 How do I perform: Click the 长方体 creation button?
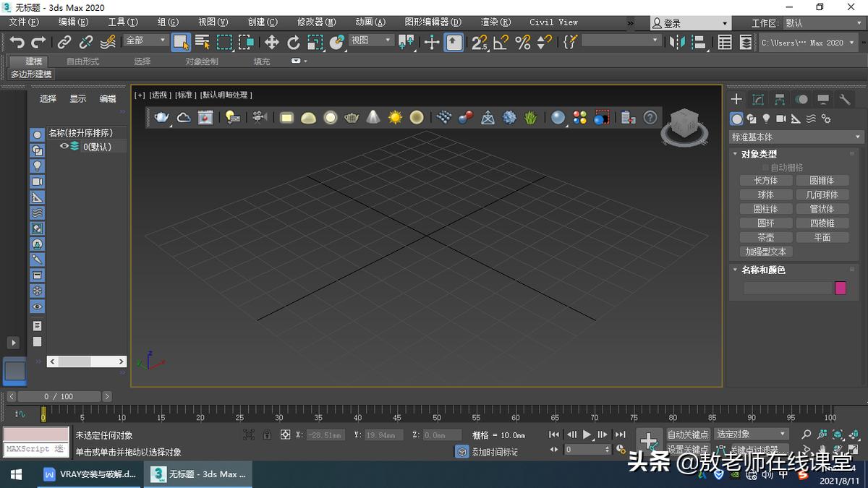[x=766, y=180]
